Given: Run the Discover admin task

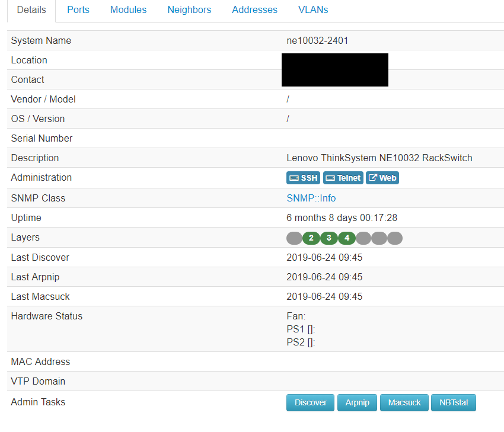Looking at the screenshot, I should (310, 402).
